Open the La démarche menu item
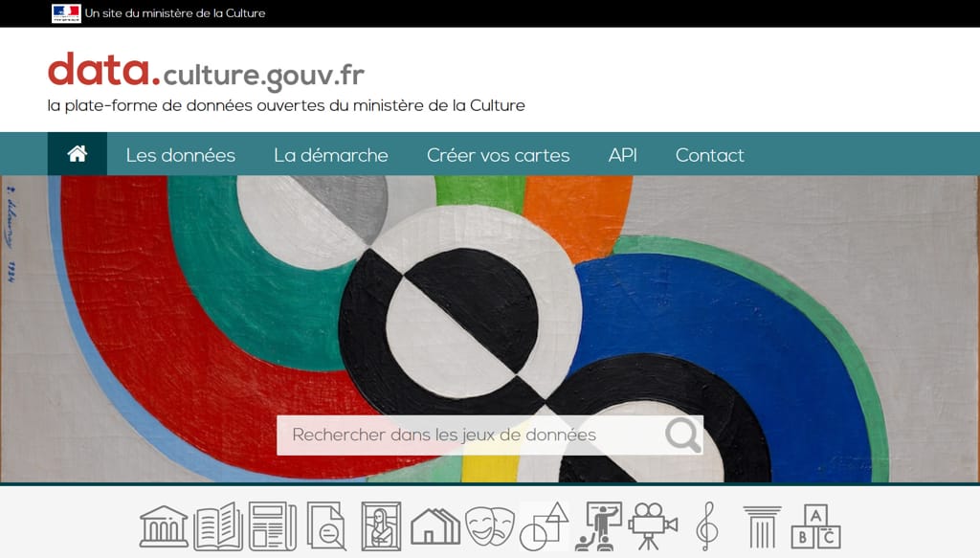 pos(330,155)
